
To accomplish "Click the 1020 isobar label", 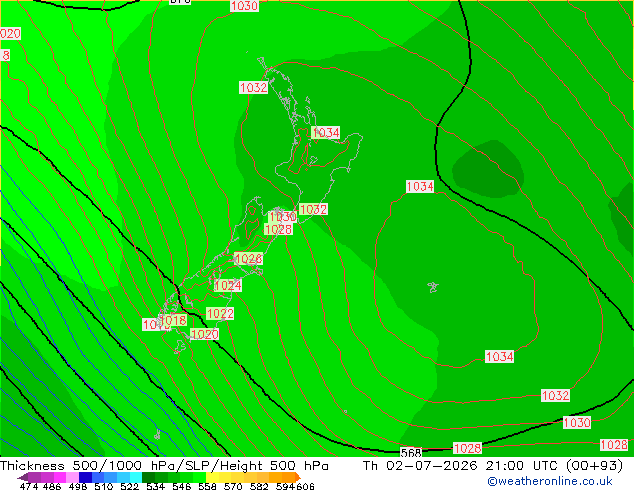I will tap(205, 334).
